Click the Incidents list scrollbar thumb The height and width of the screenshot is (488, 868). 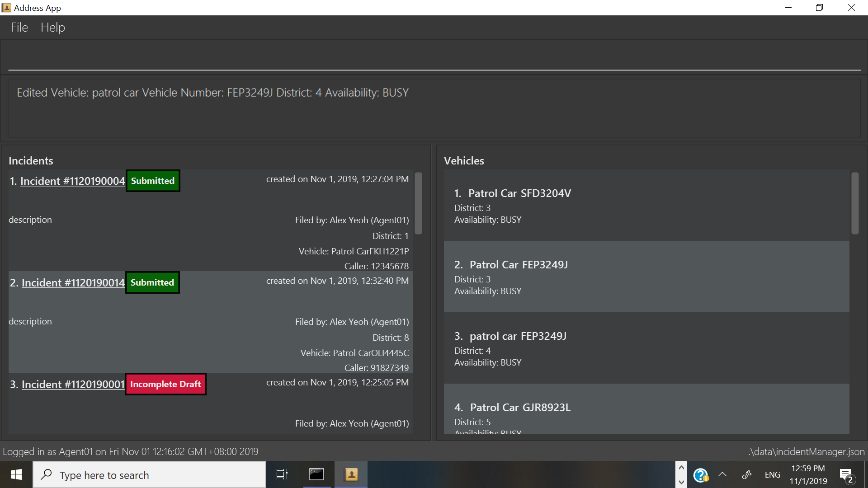418,203
